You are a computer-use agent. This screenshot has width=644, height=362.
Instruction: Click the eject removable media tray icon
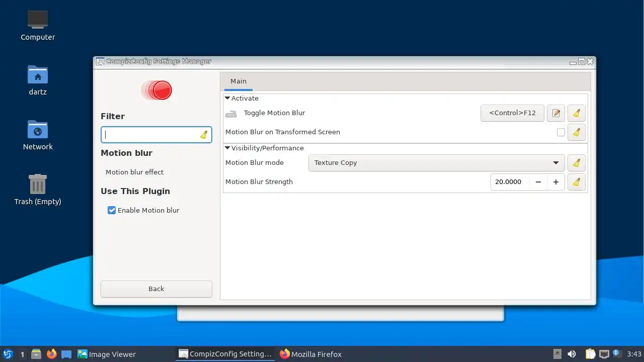[x=557, y=354]
